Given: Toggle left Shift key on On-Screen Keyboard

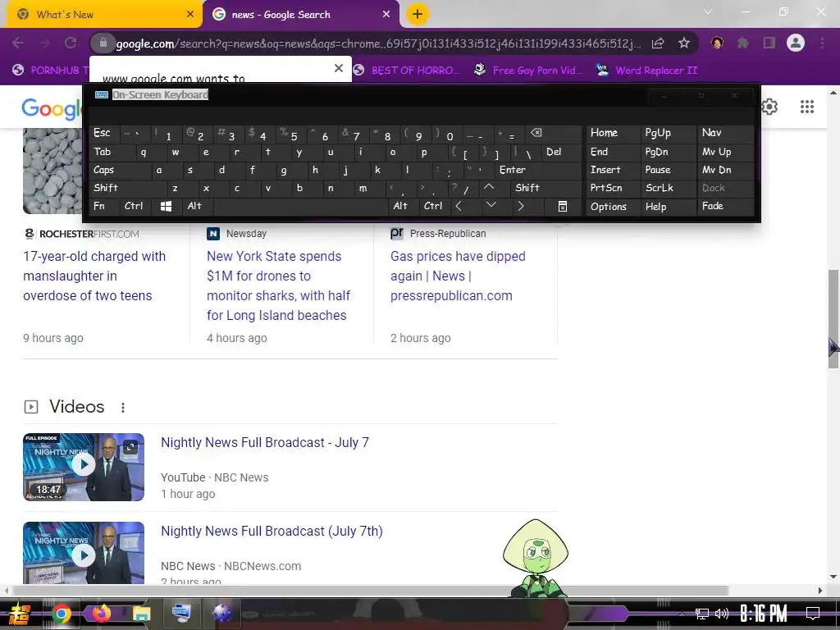Looking at the screenshot, I should click(x=127, y=188).
